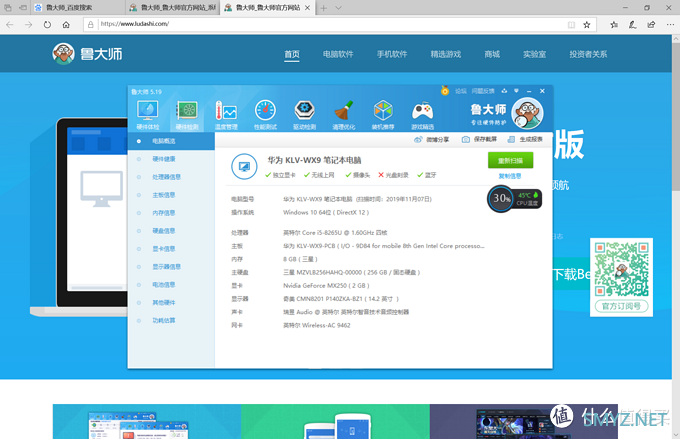680x439 pixels.
Task: Open browser settings and more menu
Action: point(670,25)
